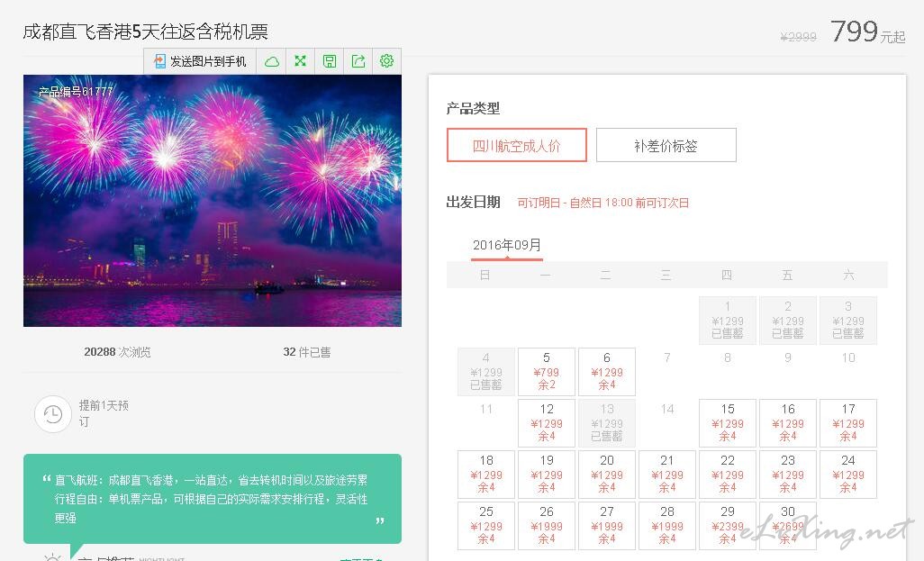Click unavailable date 10 in the calendar
The image size is (924, 561).
pos(848,357)
